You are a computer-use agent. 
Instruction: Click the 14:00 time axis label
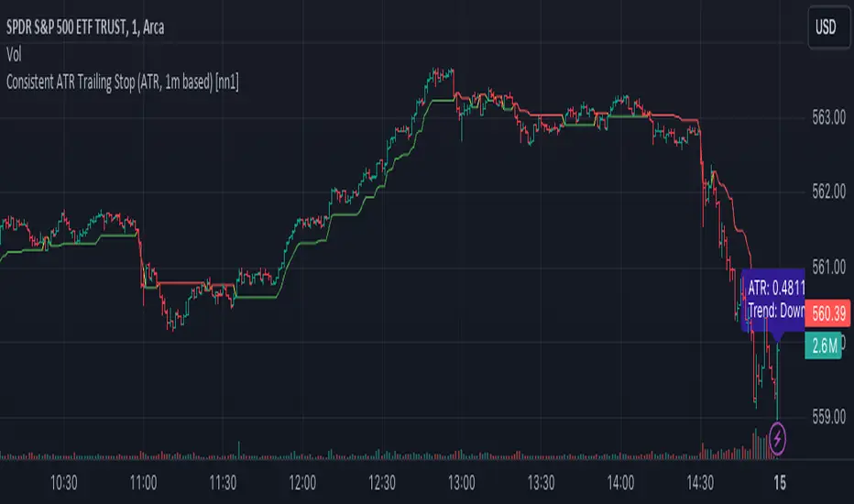620,483
